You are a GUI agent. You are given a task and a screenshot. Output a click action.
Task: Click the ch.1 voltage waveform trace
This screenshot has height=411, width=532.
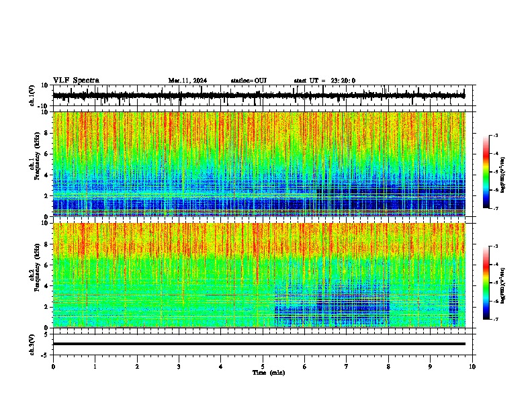click(x=259, y=95)
